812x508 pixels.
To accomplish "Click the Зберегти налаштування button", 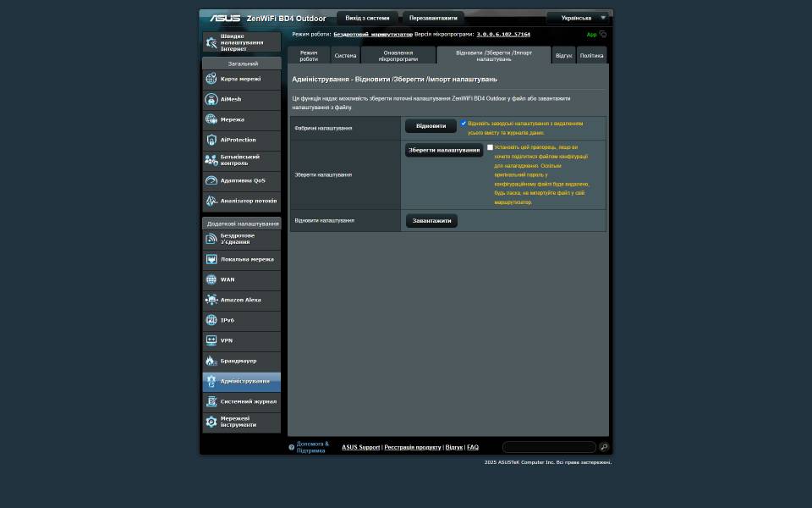I will pyautogui.click(x=444, y=150).
